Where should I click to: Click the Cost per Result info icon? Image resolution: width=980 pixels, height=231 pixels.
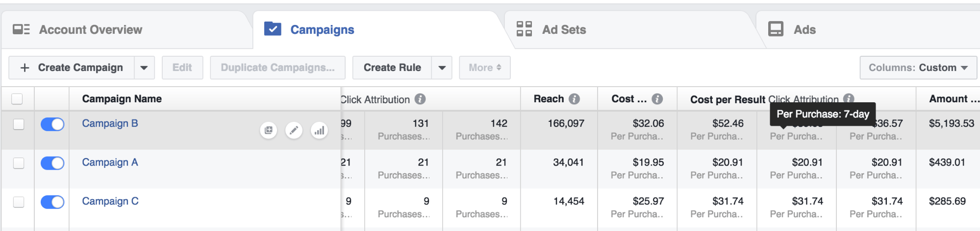(849, 98)
